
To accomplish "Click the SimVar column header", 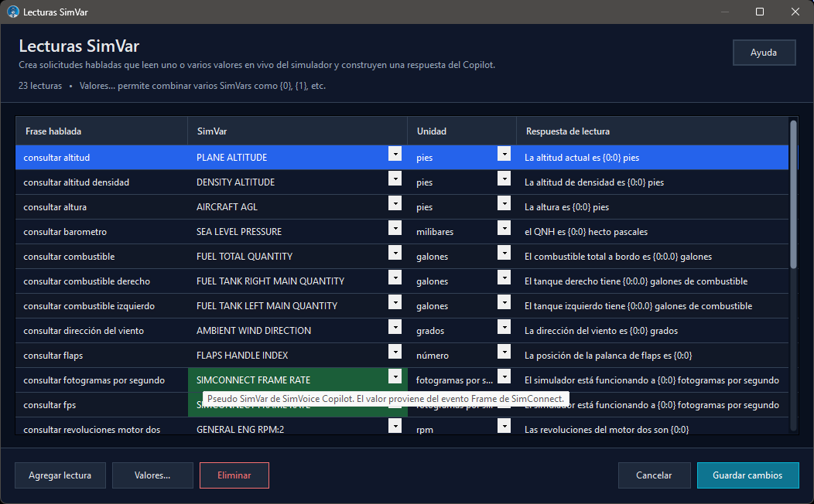I will 297,131.
